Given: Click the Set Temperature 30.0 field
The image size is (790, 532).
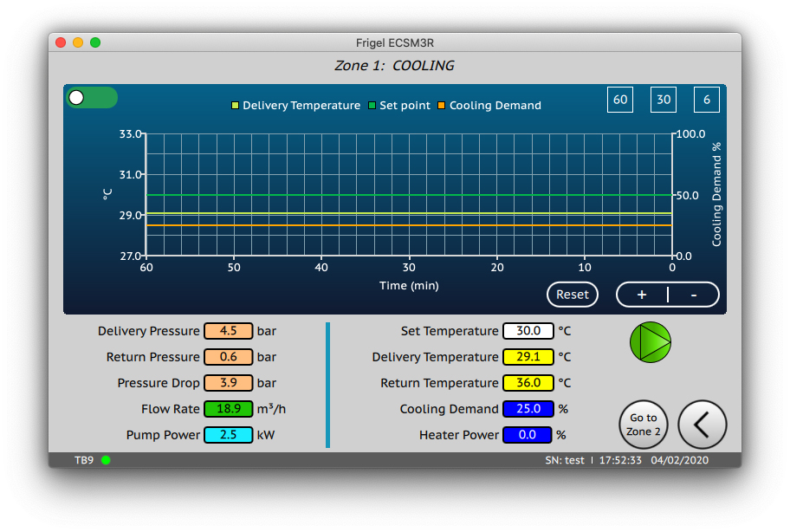Looking at the screenshot, I should click(528, 331).
